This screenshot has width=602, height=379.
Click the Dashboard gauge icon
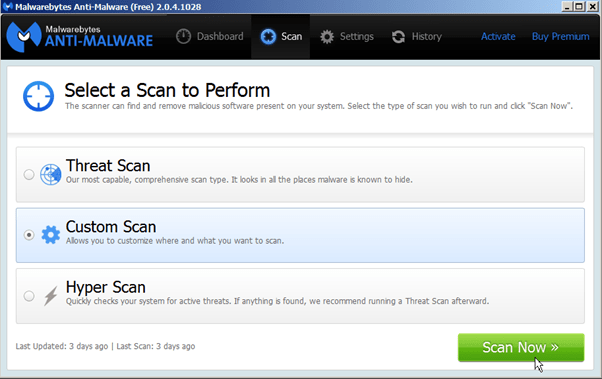point(183,36)
